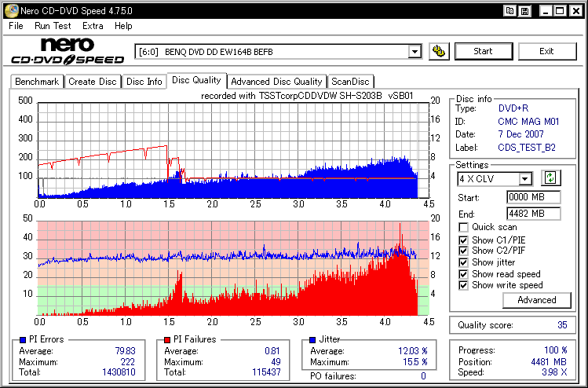Switch to the Advanced Disc Quality tab
Viewport: 588px width, 388px height.
coord(276,81)
